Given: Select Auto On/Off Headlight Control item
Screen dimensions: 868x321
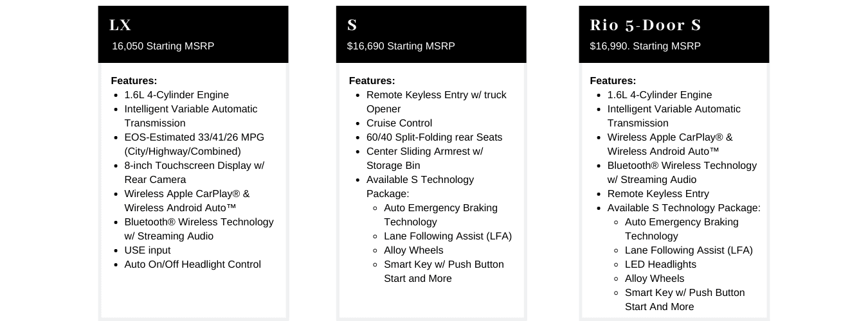Looking at the screenshot, I should [x=192, y=265].
